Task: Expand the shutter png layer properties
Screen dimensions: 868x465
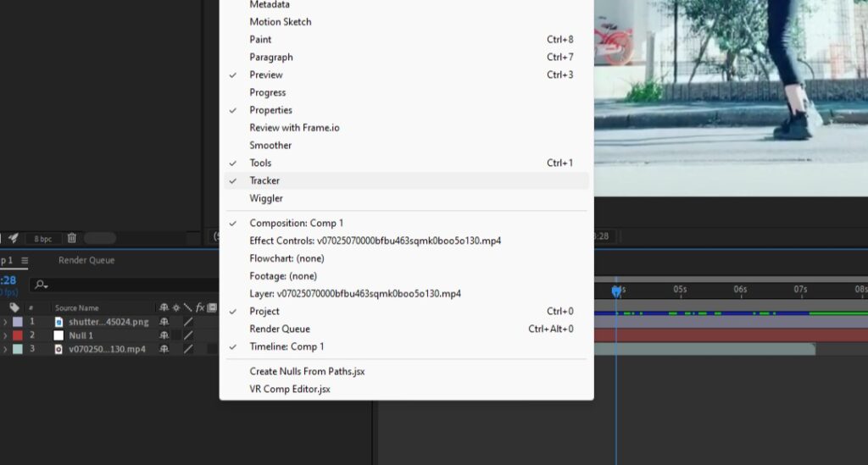Action: [5, 321]
